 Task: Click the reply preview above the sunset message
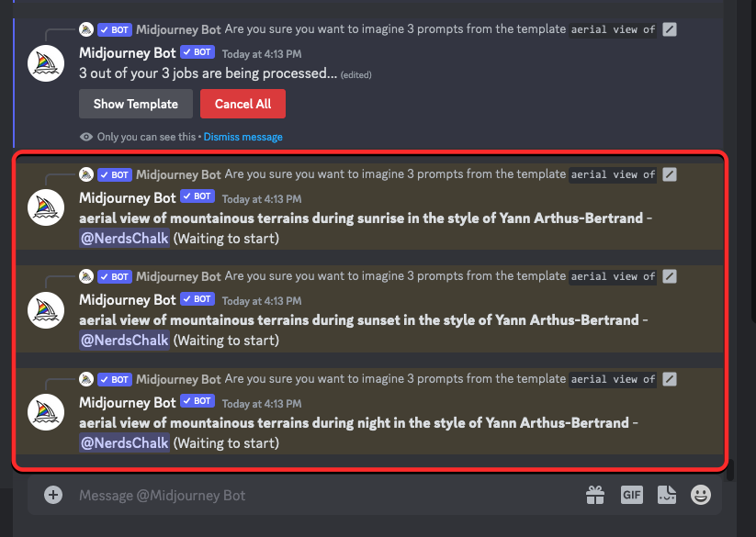tap(395, 276)
